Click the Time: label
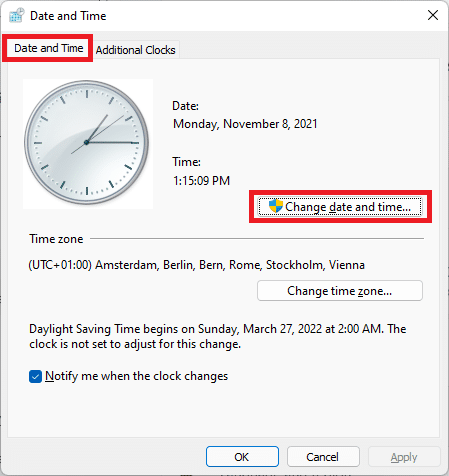The width and height of the screenshot is (449, 476). click(186, 162)
